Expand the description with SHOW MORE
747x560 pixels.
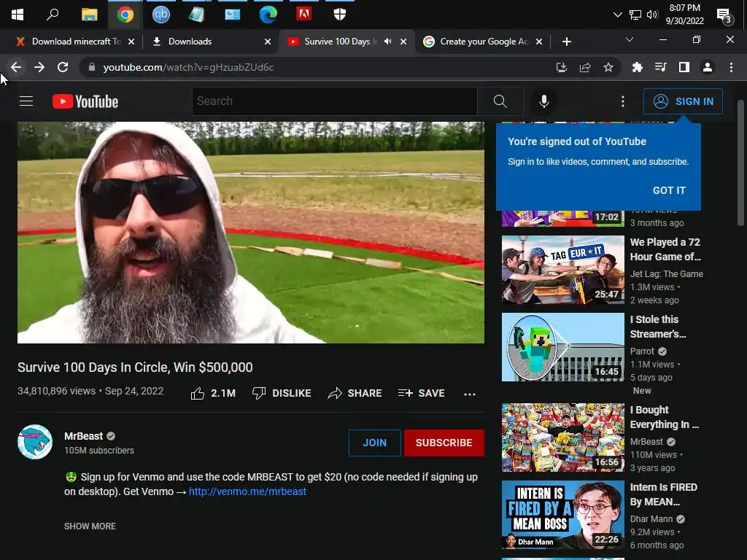[x=90, y=526]
